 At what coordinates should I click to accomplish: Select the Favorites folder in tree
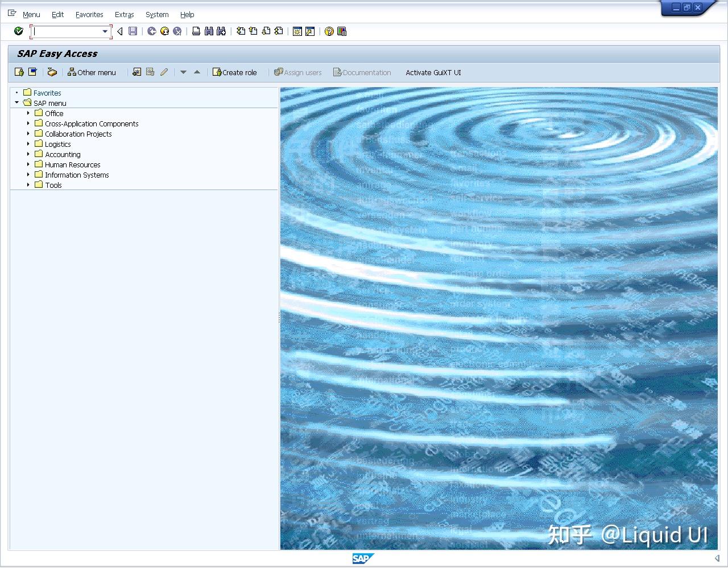[x=47, y=93]
